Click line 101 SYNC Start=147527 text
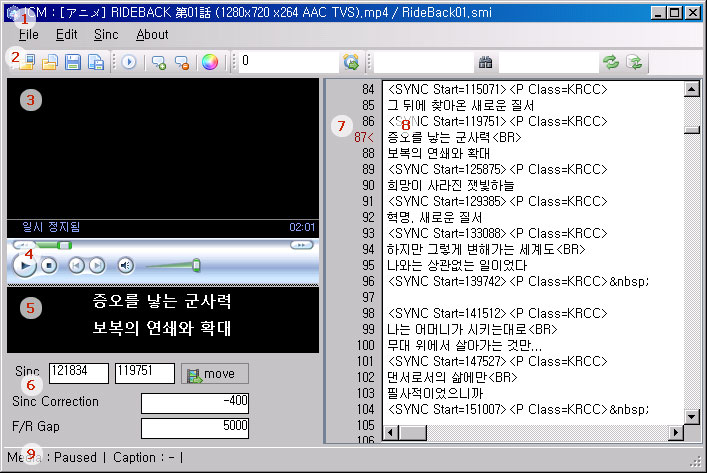707x473 pixels. click(x=497, y=362)
